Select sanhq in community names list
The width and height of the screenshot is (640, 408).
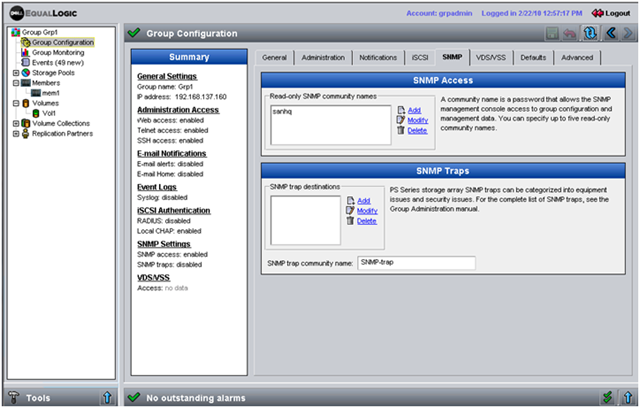282,111
